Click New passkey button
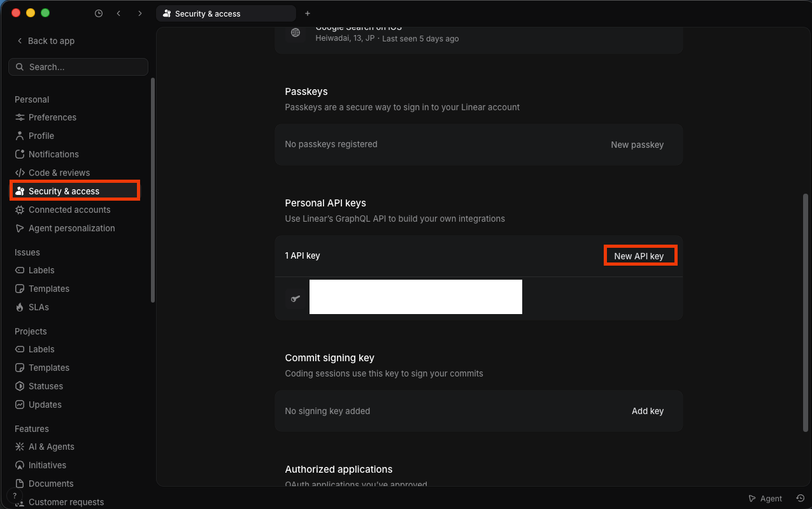 (x=637, y=145)
